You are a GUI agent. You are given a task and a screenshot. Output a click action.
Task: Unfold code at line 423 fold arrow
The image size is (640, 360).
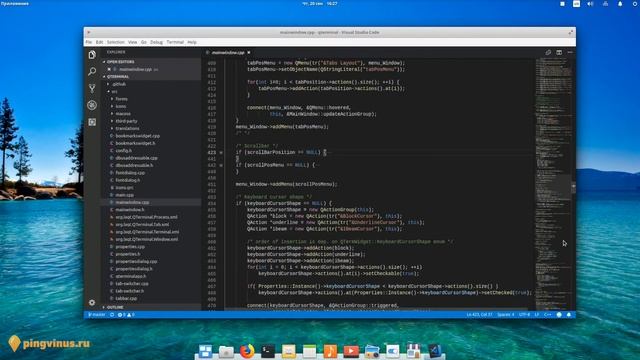[x=221, y=152]
